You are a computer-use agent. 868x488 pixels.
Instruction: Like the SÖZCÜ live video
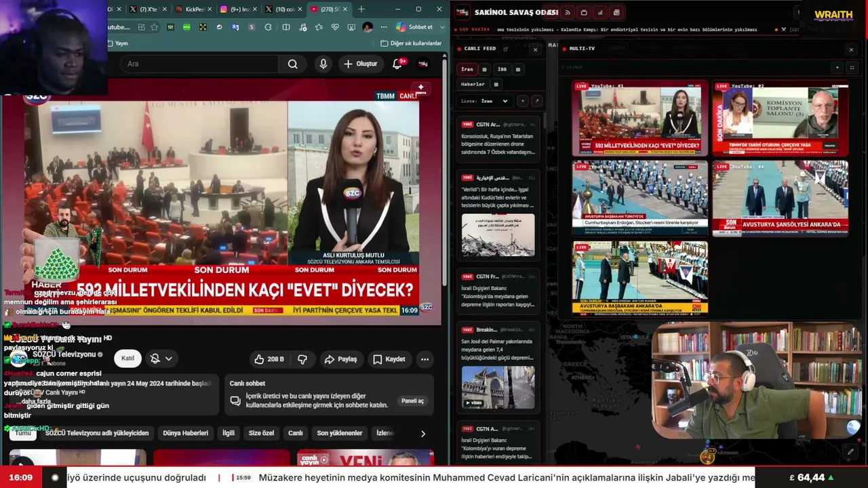(x=269, y=359)
